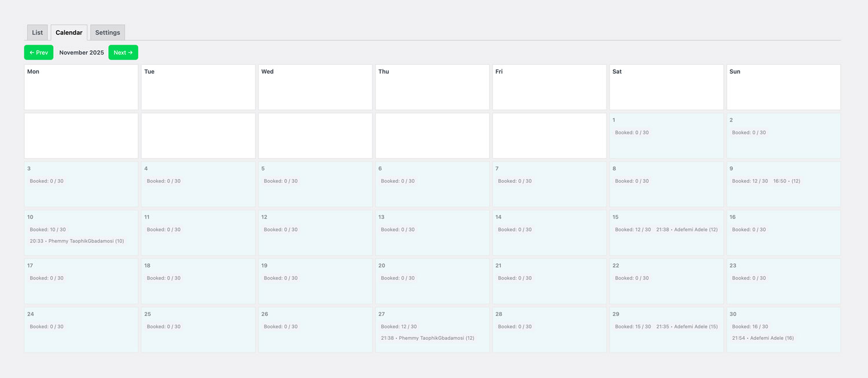Click the Booked 12 / 30 label on day 9
The image size is (868, 378).
[749, 181]
